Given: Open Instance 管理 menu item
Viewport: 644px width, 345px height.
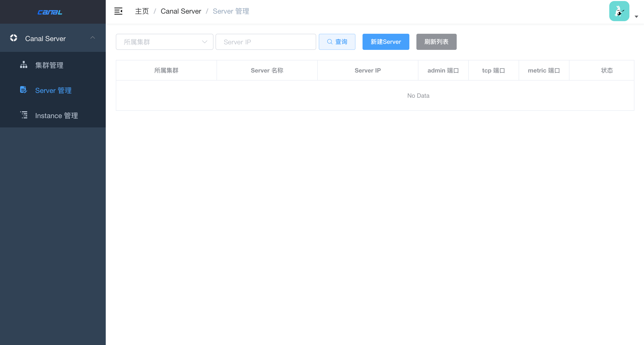Looking at the screenshot, I should (56, 116).
